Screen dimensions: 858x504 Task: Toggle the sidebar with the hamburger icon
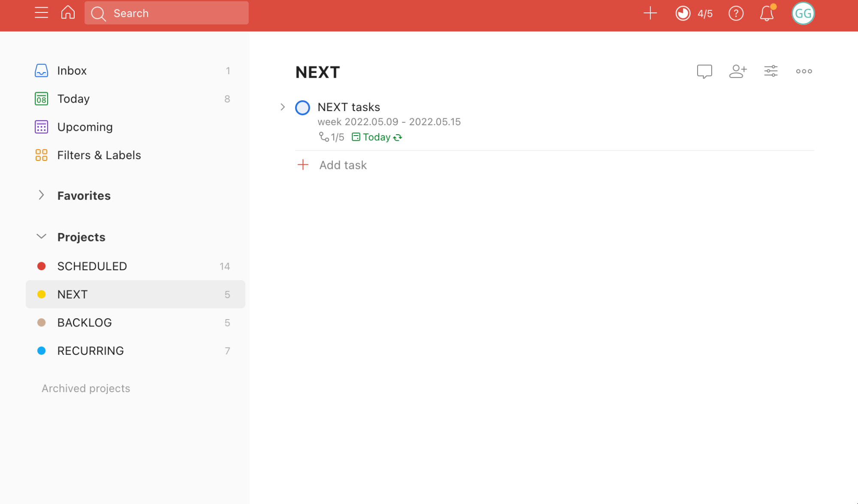click(41, 13)
